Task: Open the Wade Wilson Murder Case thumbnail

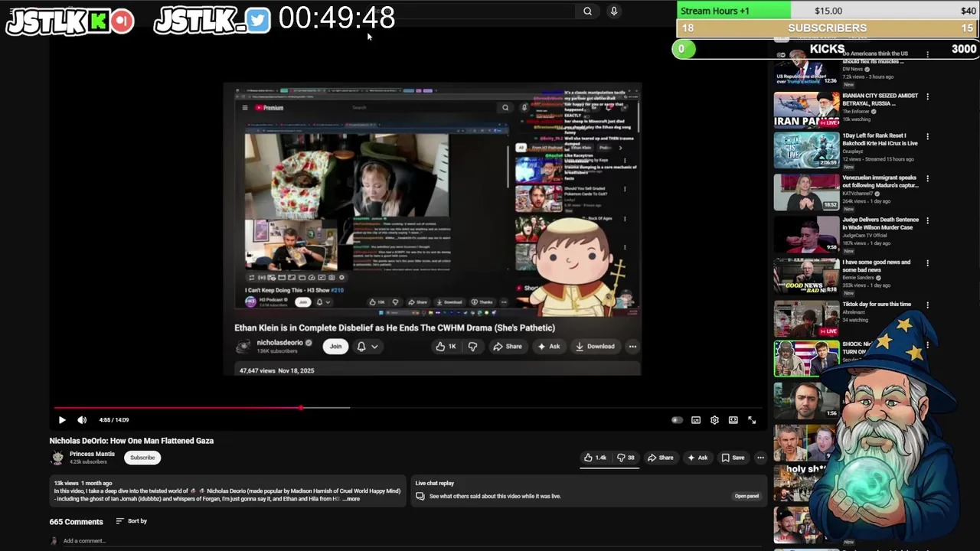Action: coord(806,234)
